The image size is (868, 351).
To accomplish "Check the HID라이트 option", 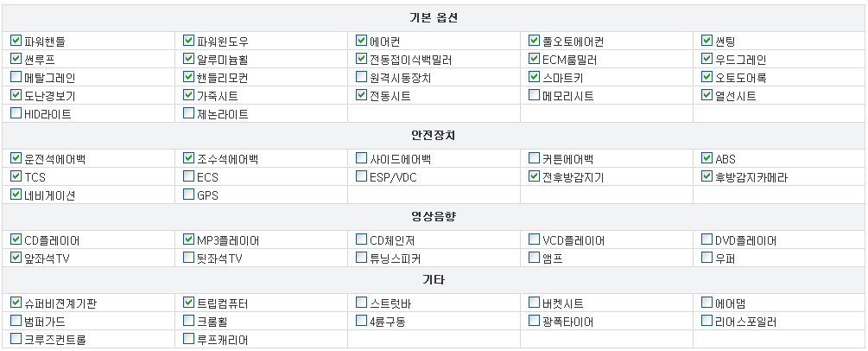I will click(x=16, y=113).
